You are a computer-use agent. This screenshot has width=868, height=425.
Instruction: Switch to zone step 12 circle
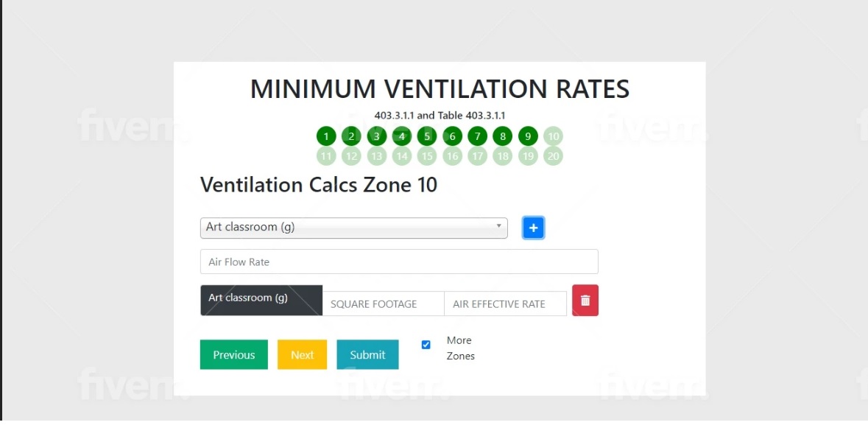[351, 155]
